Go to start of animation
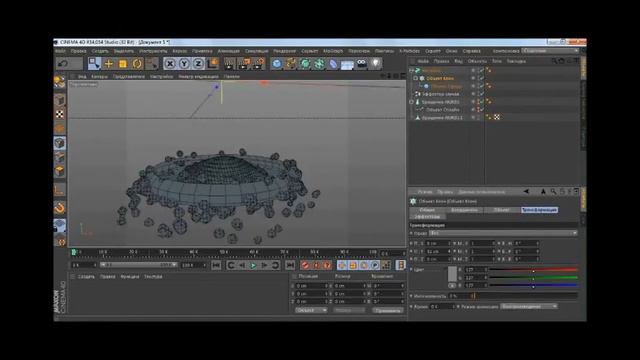The width and height of the screenshot is (640, 360). click(x=216, y=265)
